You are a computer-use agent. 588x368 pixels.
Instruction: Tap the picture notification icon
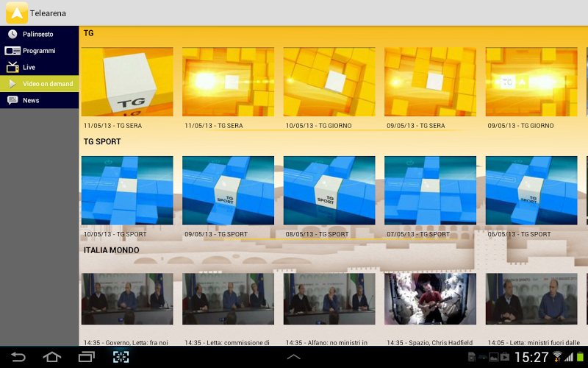click(494, 357)
